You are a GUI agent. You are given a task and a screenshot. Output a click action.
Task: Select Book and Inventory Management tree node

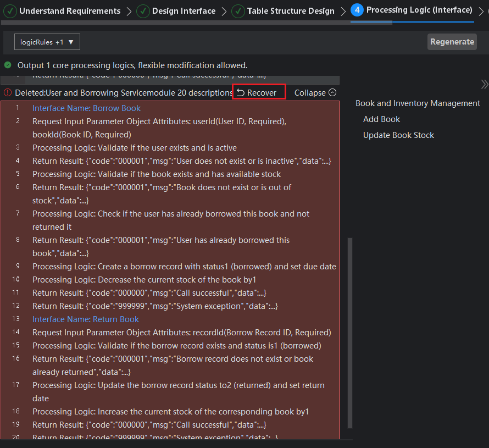(x=418, y=103)
